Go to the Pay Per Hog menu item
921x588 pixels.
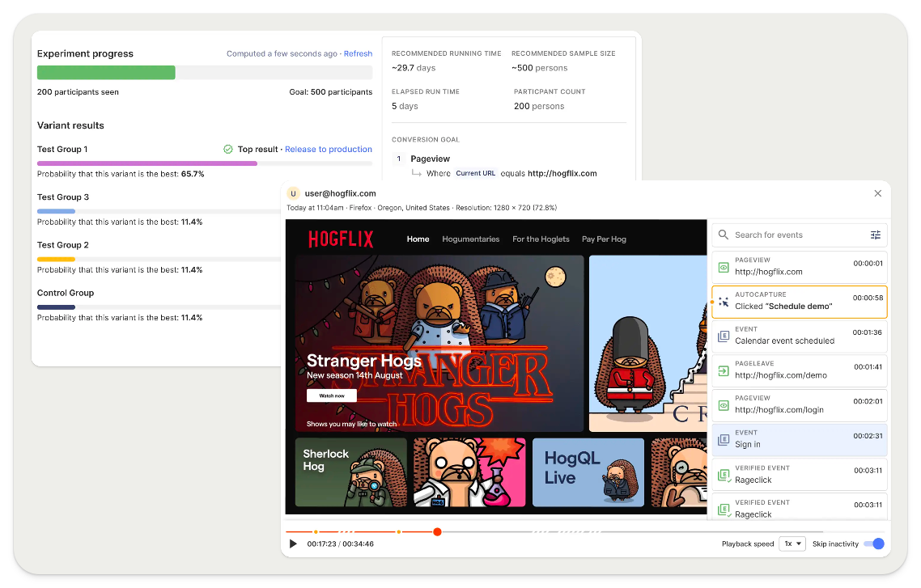point(604,239)
